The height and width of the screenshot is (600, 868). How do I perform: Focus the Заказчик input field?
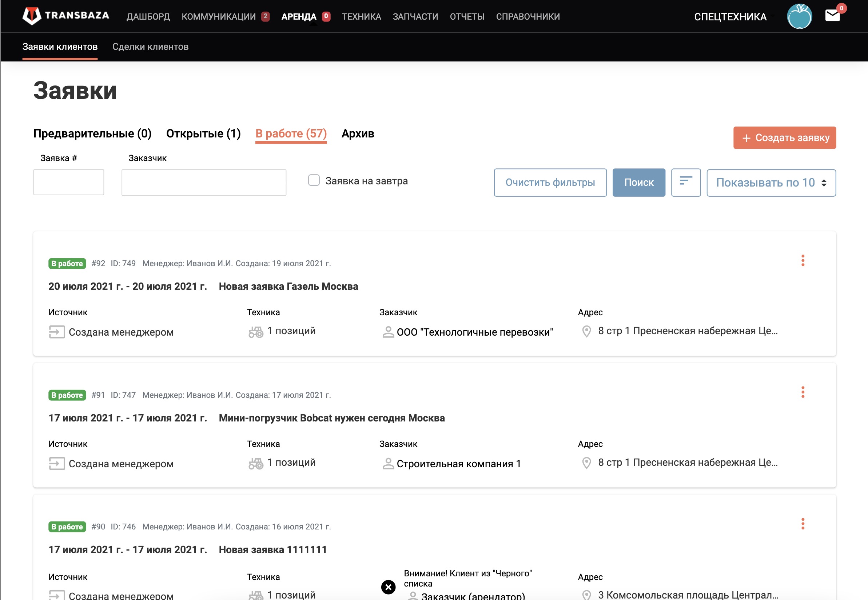[203, 182]
